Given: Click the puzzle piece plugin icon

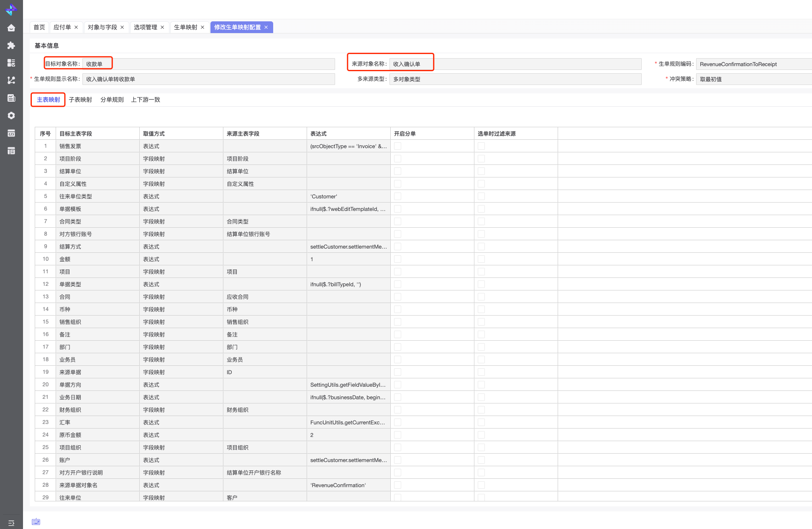Looking at the screenshot, I should (11, 45).
